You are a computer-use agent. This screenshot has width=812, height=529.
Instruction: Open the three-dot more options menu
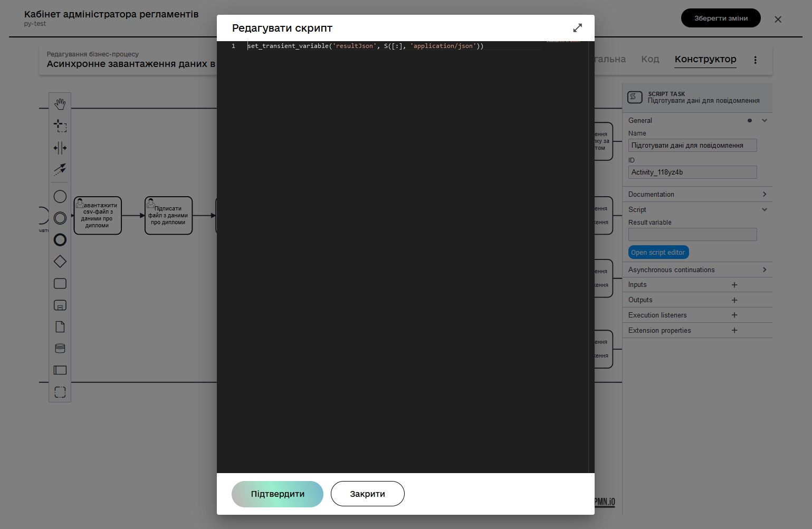756,60
